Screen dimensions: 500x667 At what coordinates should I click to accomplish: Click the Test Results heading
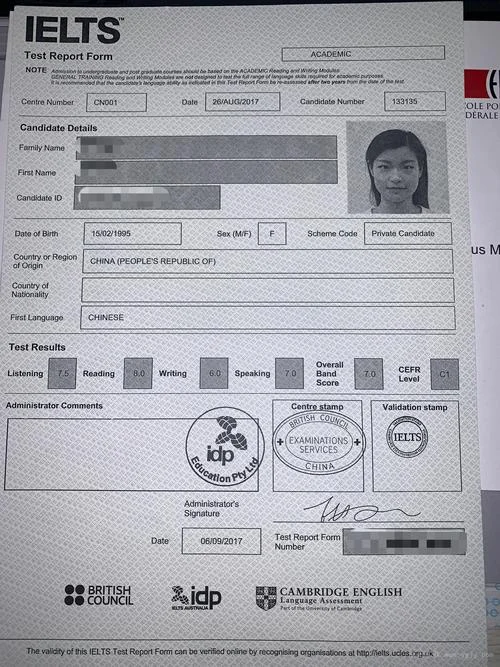click(x=37, y=347)
